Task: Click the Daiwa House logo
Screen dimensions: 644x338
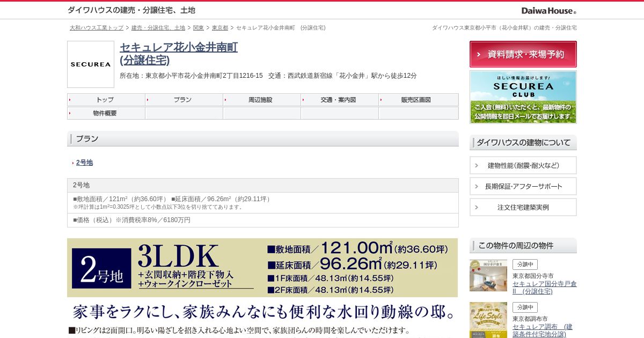Action: click(x=548, y=11)
